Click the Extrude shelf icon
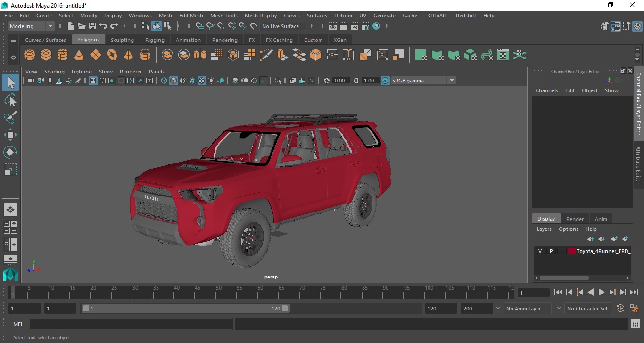Screen dimensions: 644x343 point(282,55)
